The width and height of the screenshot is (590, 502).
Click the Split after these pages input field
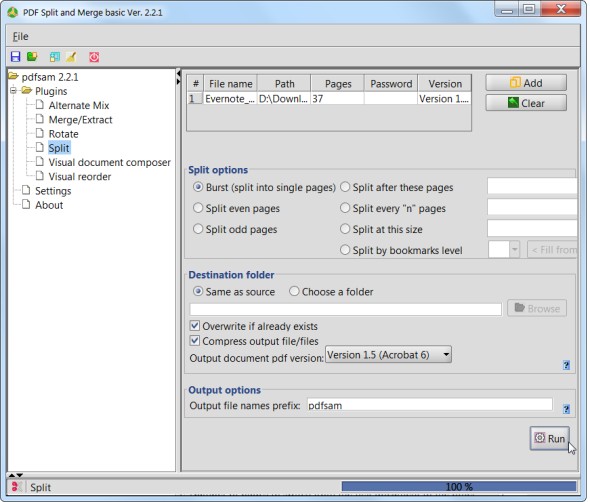532,186
